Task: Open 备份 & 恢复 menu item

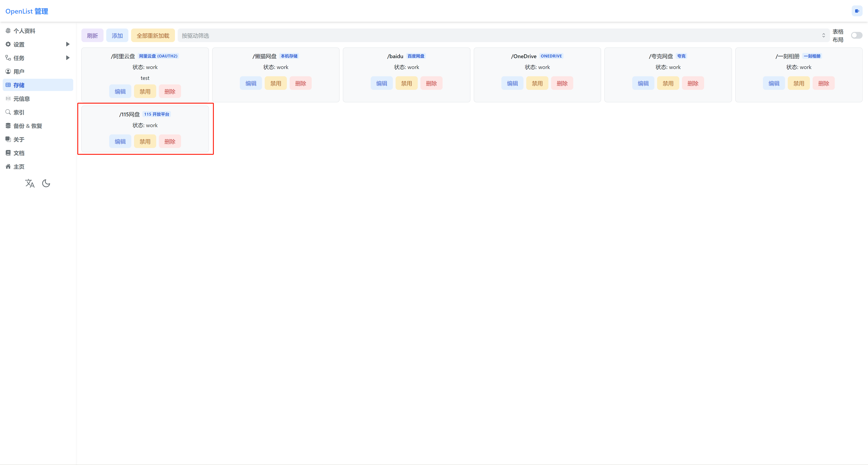Action: tap(38, 125)
